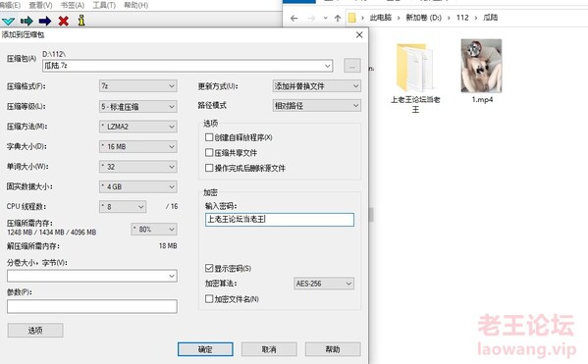Click the 取消 button

point(269,349)
